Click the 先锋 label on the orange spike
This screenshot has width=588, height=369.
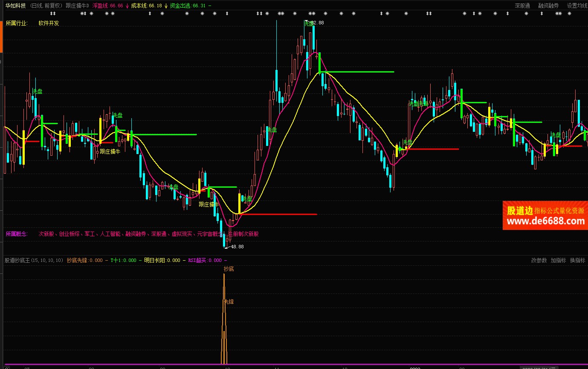coord(229,302)
